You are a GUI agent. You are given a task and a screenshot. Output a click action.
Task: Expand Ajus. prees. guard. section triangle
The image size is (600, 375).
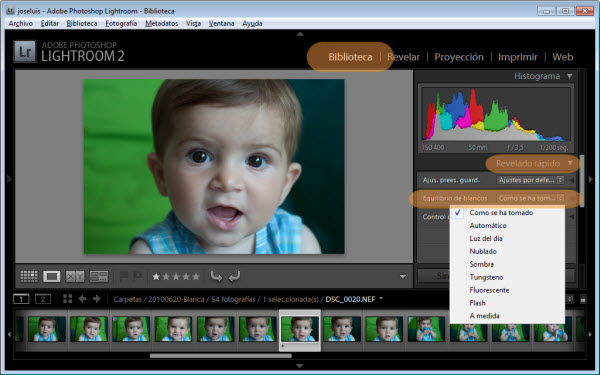tap(572, 180)
